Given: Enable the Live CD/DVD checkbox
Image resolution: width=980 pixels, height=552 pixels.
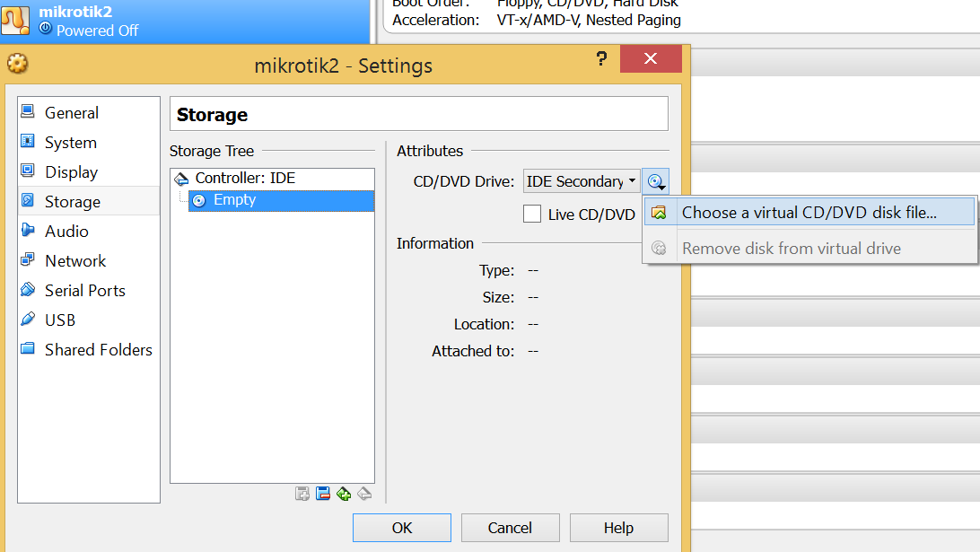Looking at the screenshot, I should tap(532, 214).
